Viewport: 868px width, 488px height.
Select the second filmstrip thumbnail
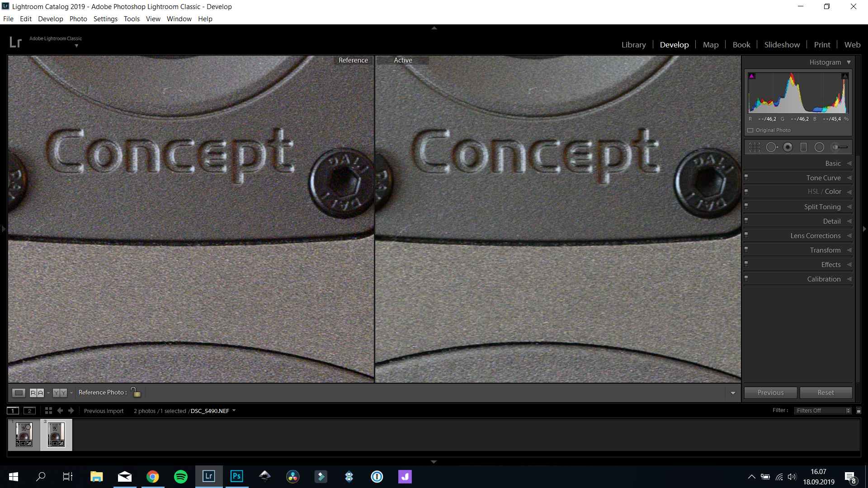[x=56, y=434]
